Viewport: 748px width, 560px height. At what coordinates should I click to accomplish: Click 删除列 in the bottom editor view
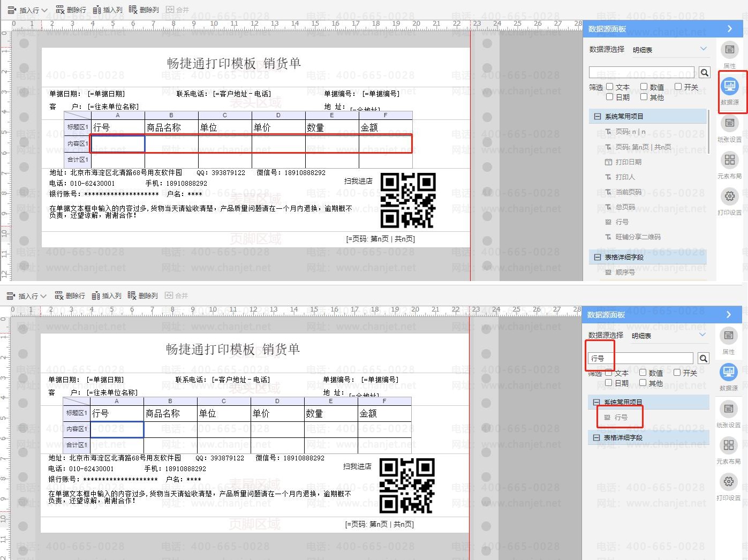[143, 296]
